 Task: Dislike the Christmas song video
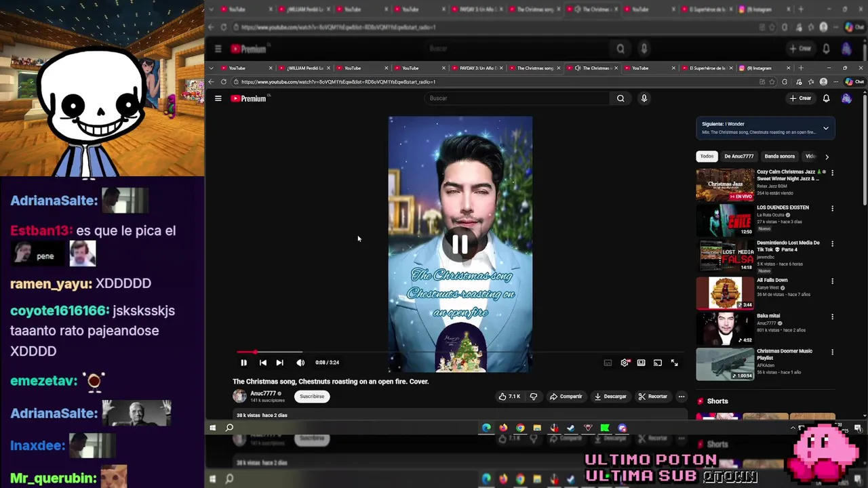pyautogui.click(x=534, y=396)
